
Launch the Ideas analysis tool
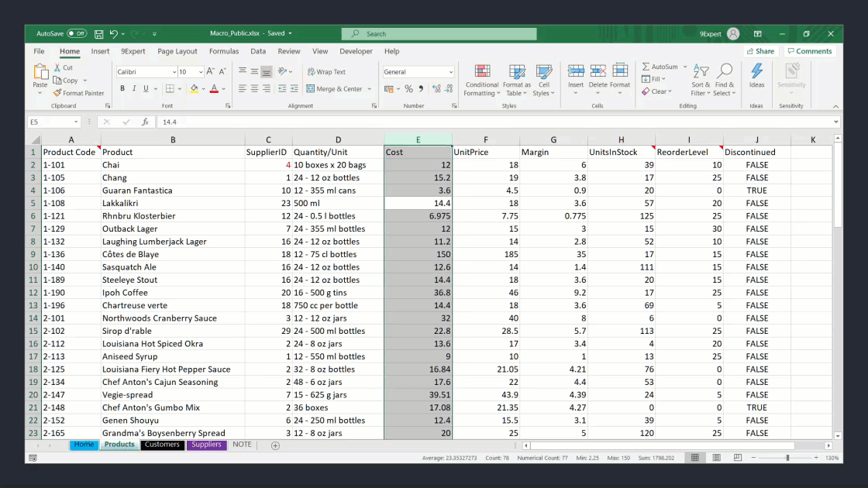click(x=757, y=77)
